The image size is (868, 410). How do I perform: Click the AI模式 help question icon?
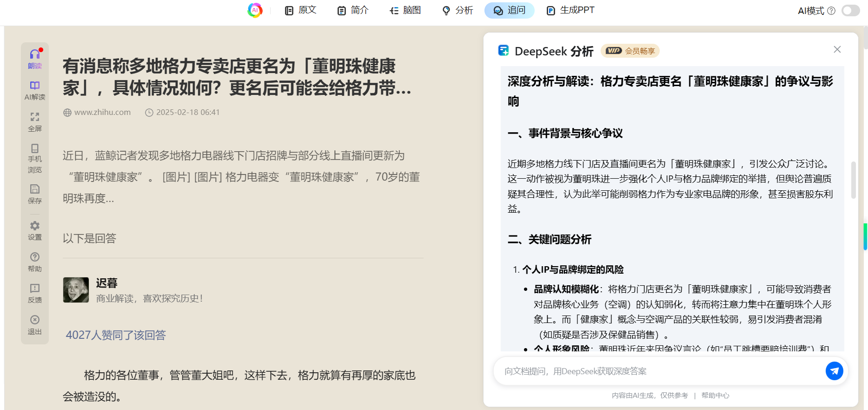coord(832,11)
